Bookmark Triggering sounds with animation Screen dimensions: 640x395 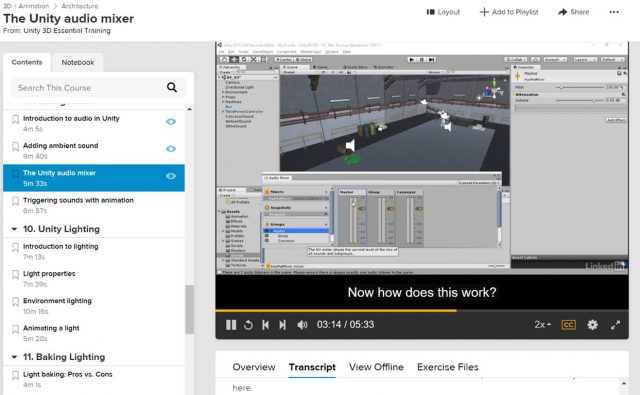point(16,201)
